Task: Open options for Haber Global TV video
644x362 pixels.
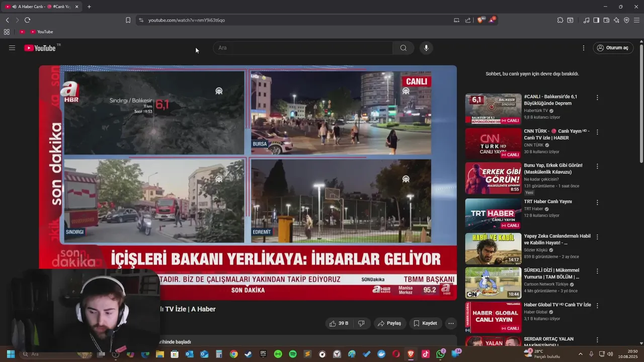Action: click(x=597, y=305)
